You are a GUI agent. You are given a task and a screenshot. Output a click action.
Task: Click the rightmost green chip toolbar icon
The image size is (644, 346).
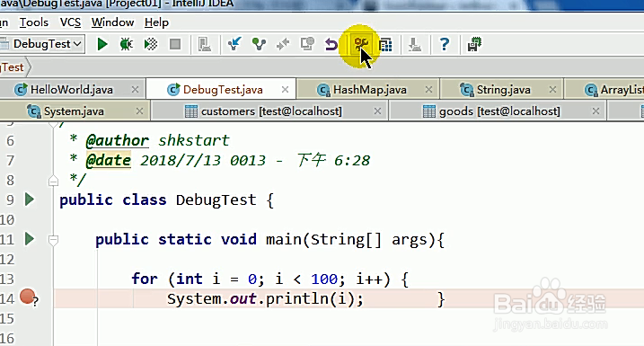[474, 44]
